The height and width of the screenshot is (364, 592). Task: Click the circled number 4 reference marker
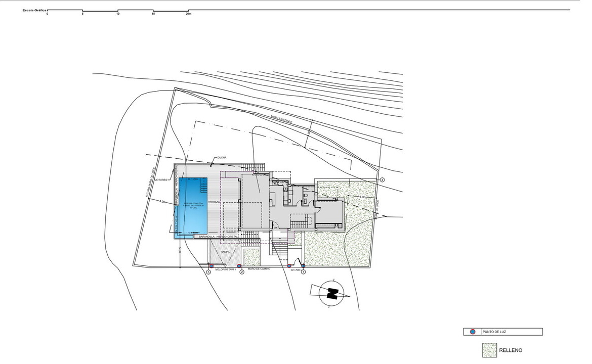click(383, 180)
